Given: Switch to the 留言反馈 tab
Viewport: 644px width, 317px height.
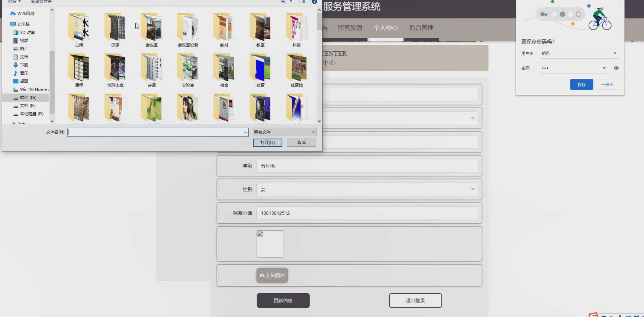Looking at the screenshot, I should tap(350, 28).
